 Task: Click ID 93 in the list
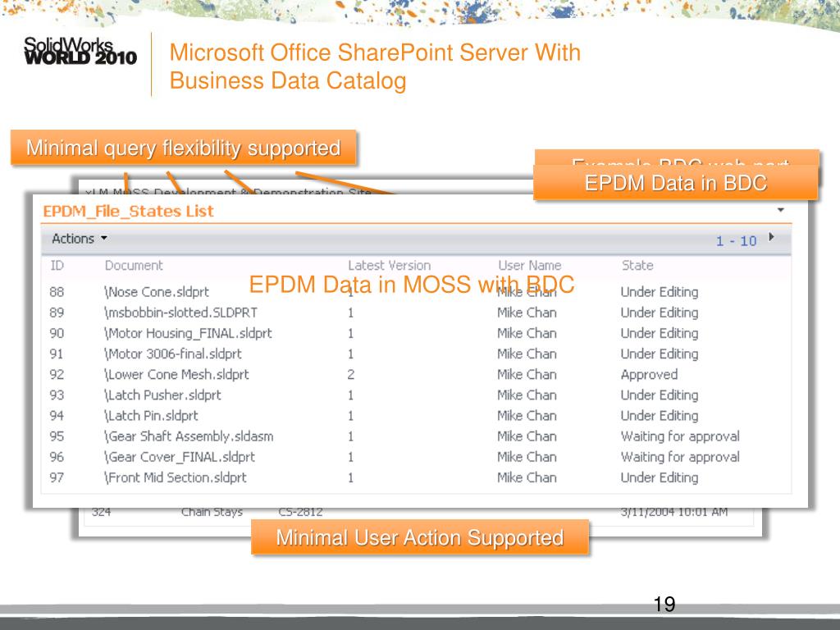[x=57, y=395]
